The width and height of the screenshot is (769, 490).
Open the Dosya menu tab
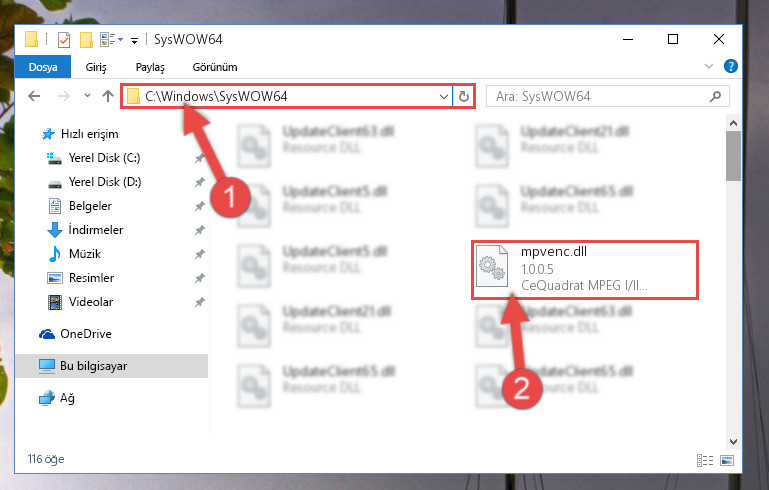[x=43, y=67]
